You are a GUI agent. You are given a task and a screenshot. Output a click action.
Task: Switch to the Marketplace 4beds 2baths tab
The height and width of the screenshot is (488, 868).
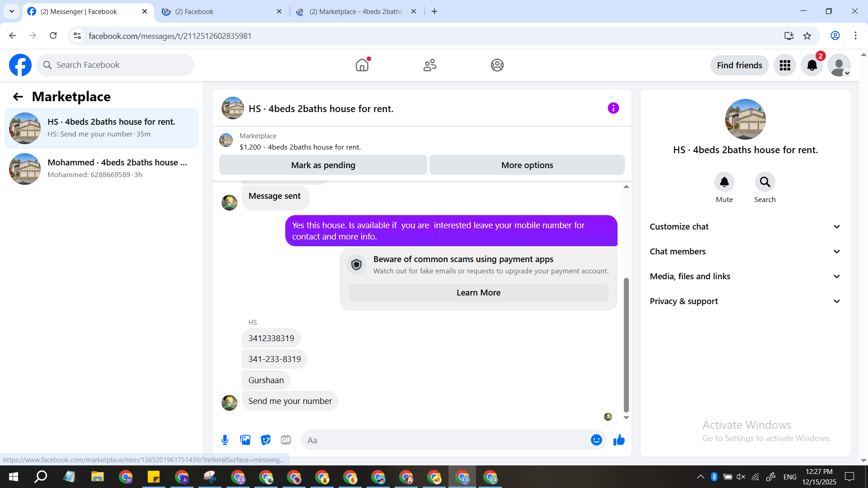pos(356,11)
